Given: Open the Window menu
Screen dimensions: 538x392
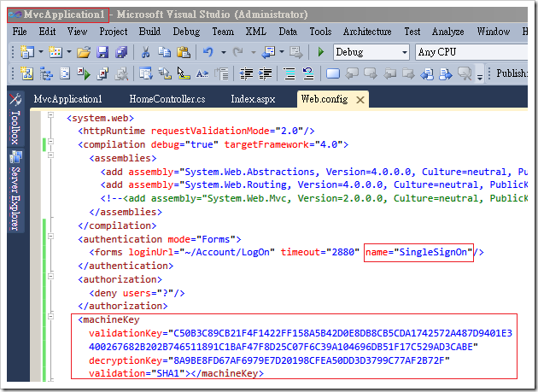Looking at the screenshot, I should [493, 32].
